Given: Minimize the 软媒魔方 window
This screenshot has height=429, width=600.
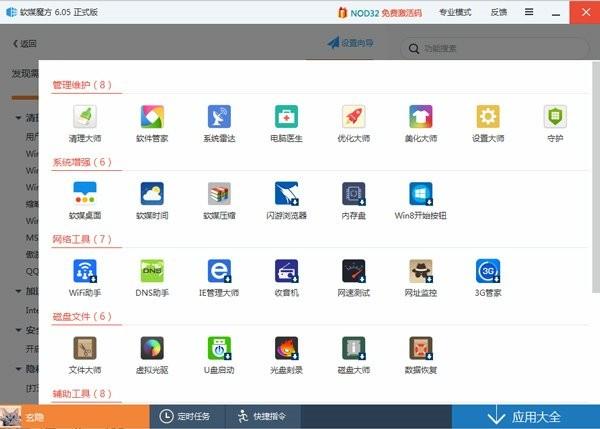Looking at the screenshot, I should pyautogui.click(x=556, y=13).
